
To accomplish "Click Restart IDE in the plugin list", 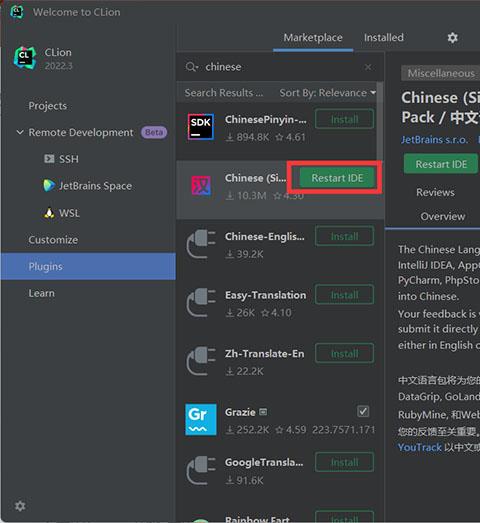I will click(x=337, y=178).
